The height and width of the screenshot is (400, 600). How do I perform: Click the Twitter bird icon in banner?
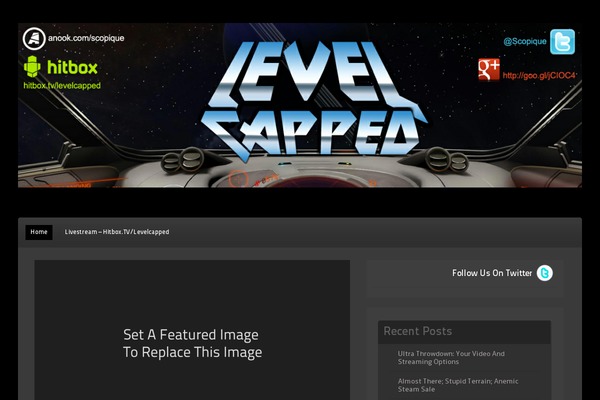tap(562, 42)
